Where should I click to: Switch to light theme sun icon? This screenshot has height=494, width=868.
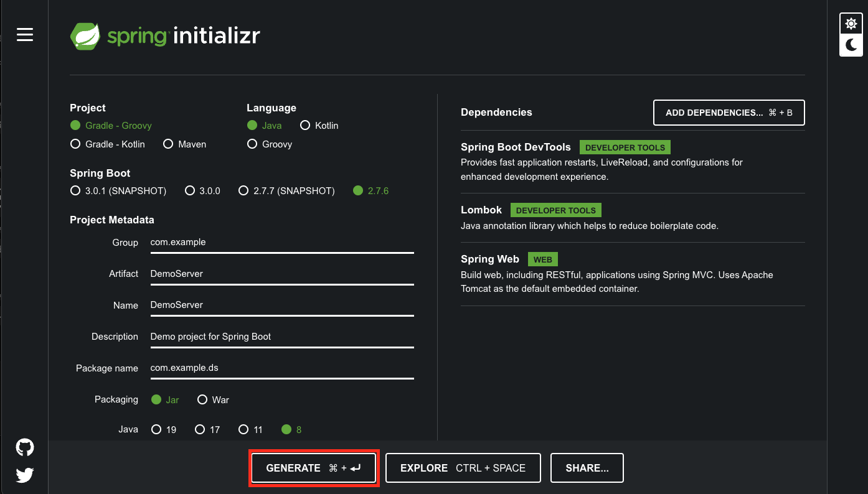tap(851, 24)
